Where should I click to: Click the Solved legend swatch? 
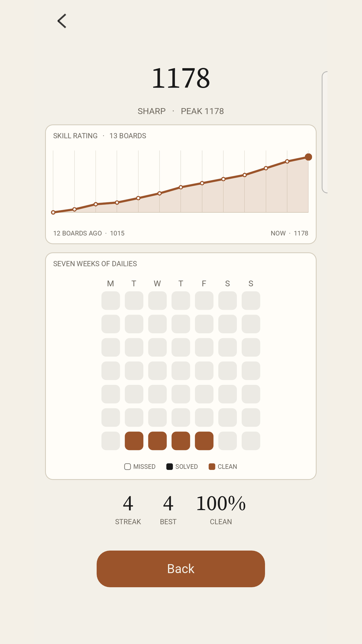(x=170, y=467)
